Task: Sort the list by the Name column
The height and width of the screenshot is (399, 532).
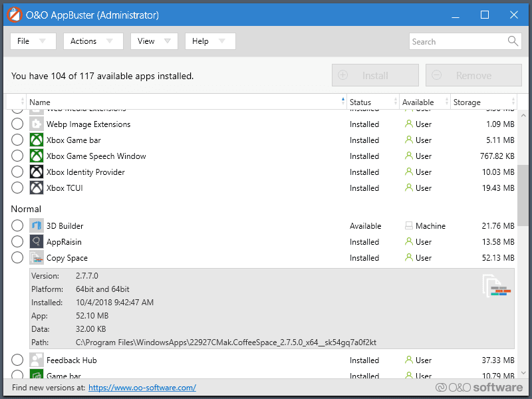Action: pyautogui.click(x=187, y=102)
